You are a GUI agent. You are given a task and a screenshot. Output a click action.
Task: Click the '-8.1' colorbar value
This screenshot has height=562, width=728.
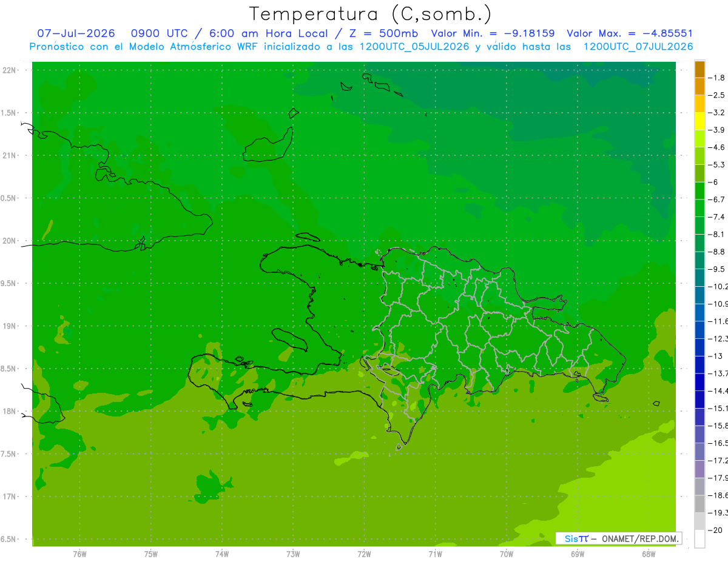click(717, 234)
